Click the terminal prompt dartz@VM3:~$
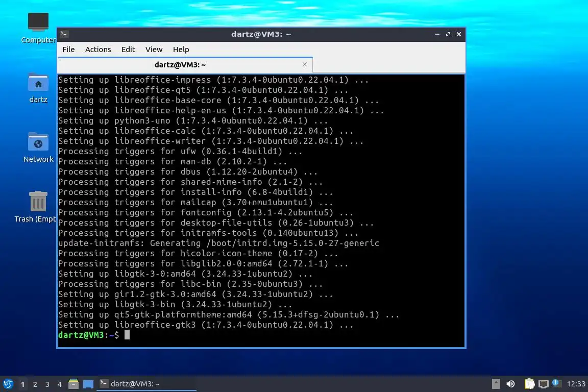 tap(88, 335)
